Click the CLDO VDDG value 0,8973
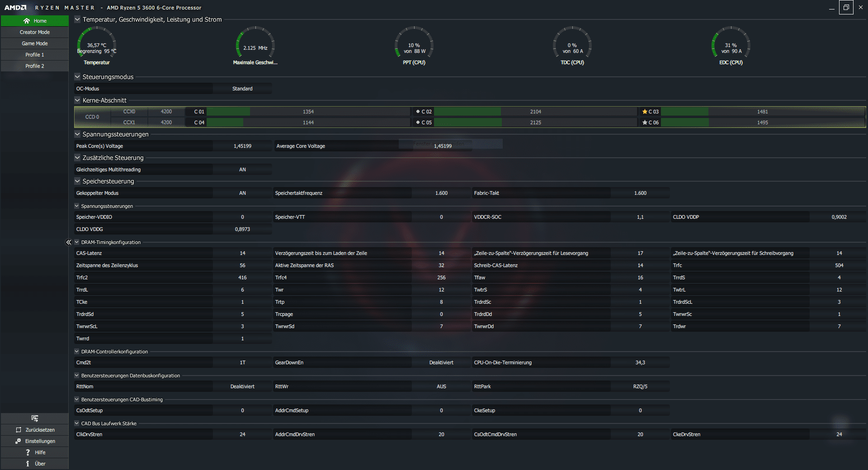The image size is (868, 470). point(242,229)
